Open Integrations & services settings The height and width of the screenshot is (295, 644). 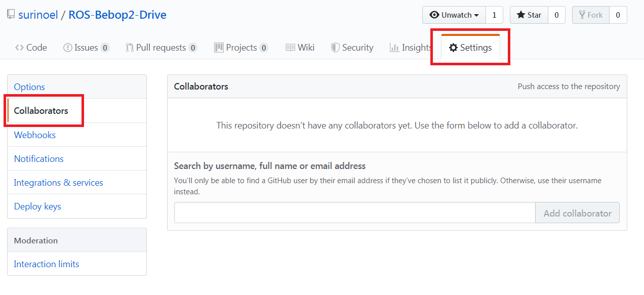[77, 182]
